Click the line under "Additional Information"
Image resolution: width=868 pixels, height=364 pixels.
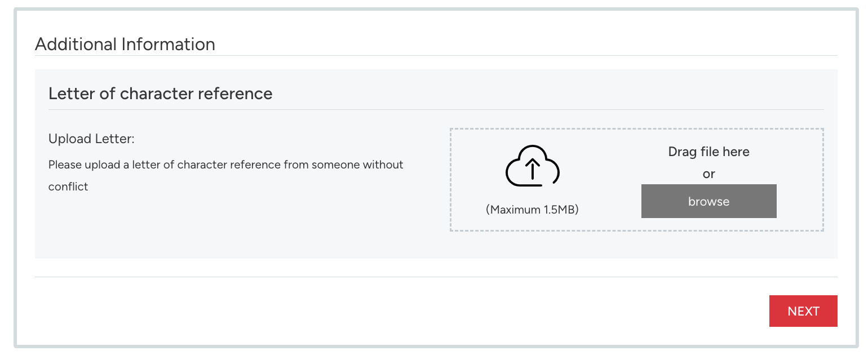coord(436,55)
